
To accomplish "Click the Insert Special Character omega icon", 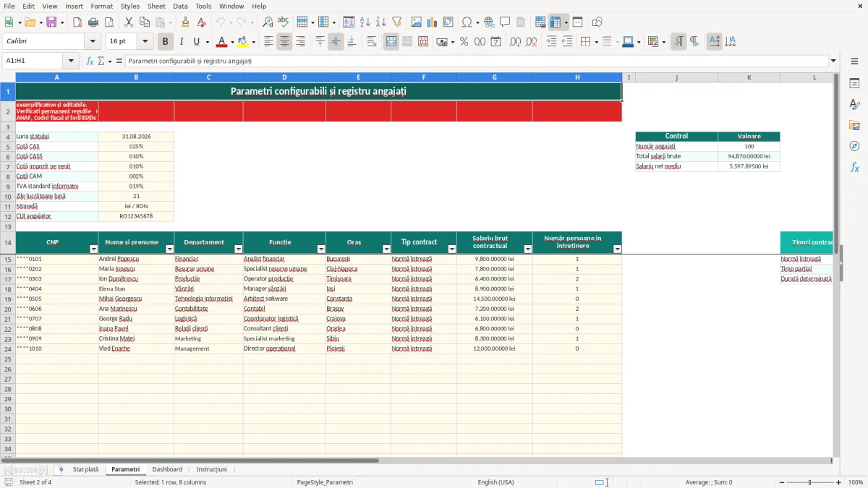I will pyautogui.click(x=467, y=22).
